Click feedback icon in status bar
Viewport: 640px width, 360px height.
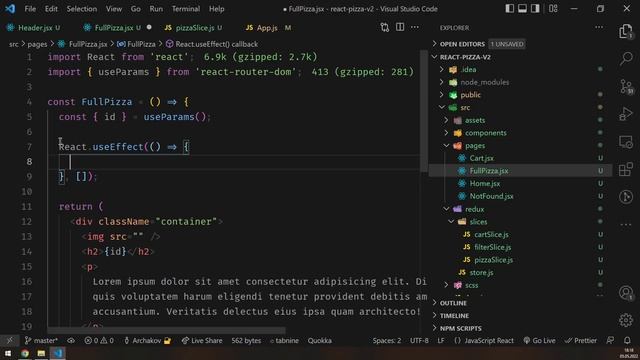tap(610, 340)
